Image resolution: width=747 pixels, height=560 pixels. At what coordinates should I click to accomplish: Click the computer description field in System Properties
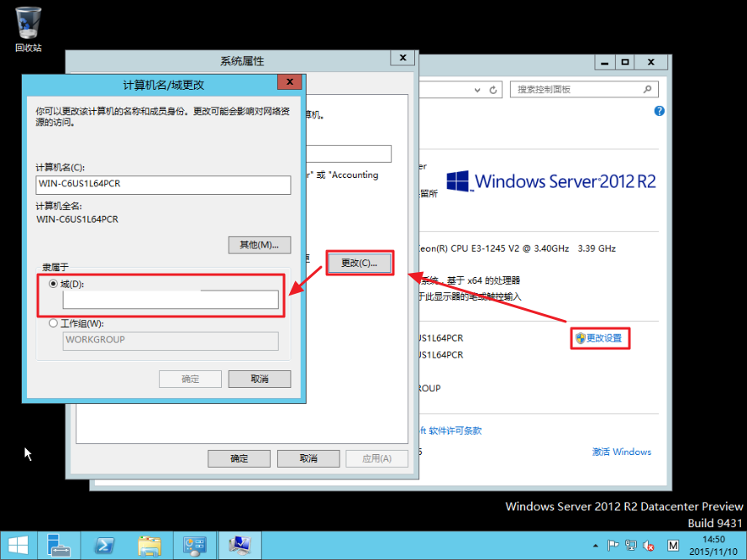349,154
